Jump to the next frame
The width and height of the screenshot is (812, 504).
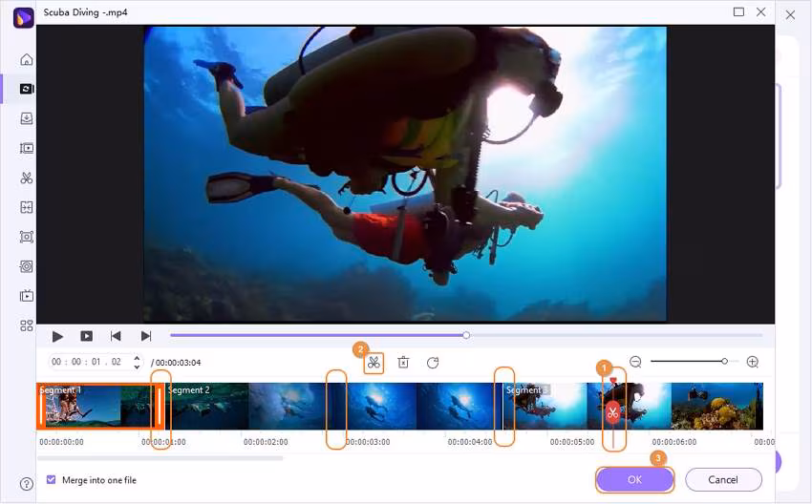146,336
